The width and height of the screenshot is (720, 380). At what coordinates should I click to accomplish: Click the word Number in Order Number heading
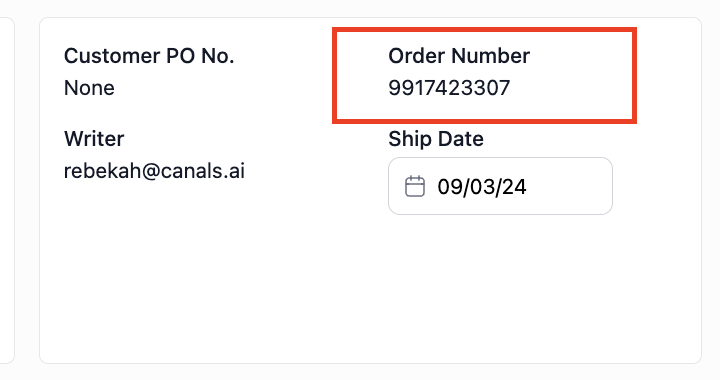pyautogui.click(x=490, y=56)
